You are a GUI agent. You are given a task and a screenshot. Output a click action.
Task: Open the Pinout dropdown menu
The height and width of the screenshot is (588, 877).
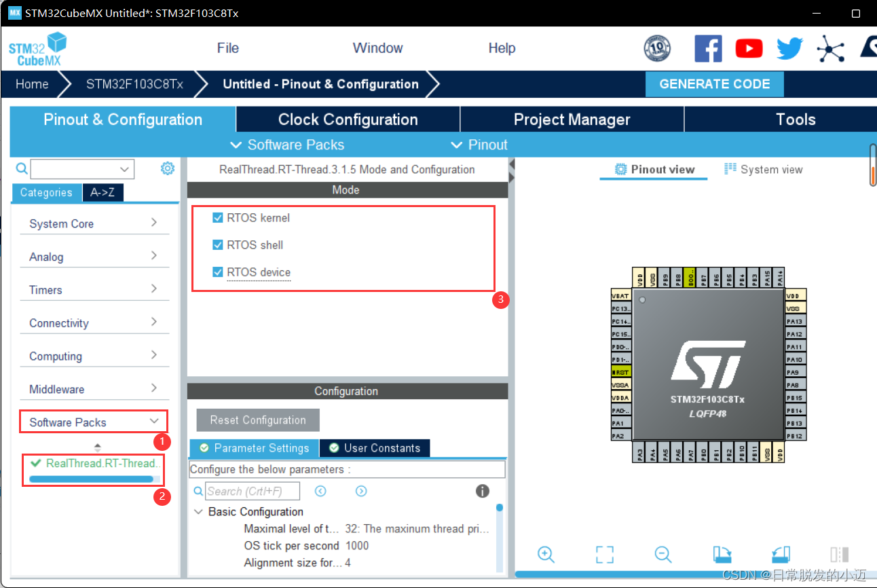coord(479,145)
